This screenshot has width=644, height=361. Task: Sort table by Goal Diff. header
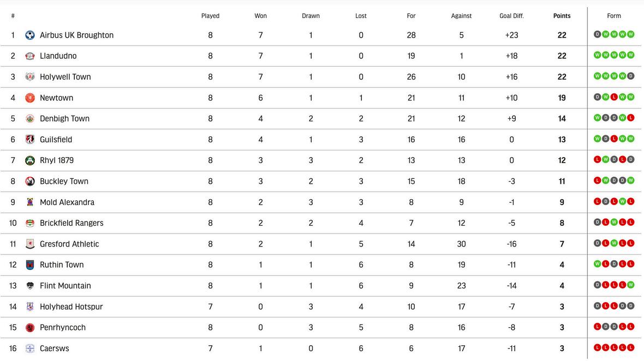click(x=511, y=16)
